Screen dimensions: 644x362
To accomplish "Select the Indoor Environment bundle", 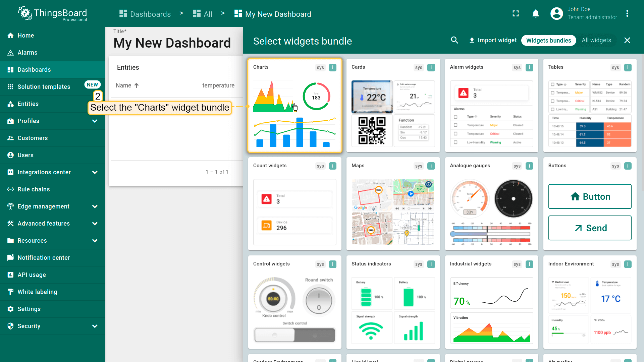I will pos(590,302).
